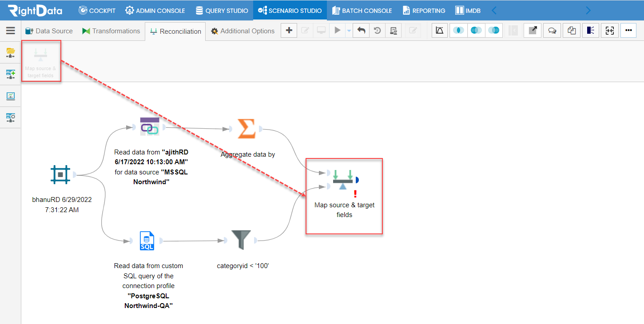Select the orange sigma Aggregate node icon

(246, 129)
